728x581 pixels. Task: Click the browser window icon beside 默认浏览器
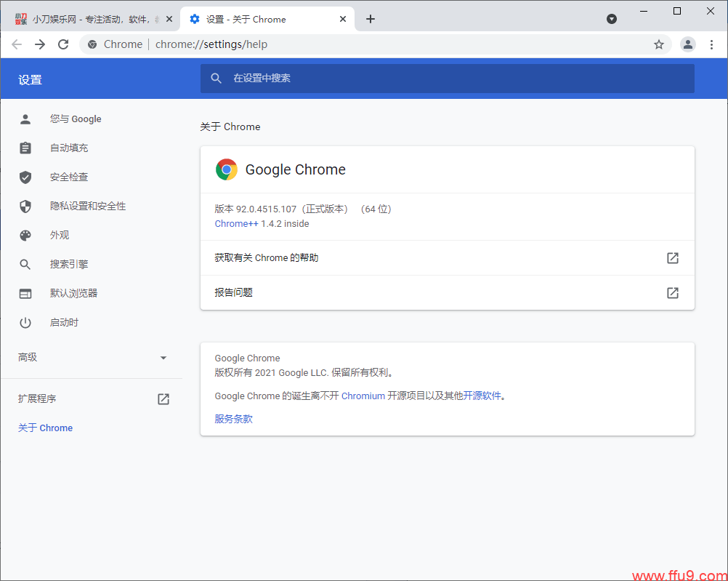click(25, 293)
